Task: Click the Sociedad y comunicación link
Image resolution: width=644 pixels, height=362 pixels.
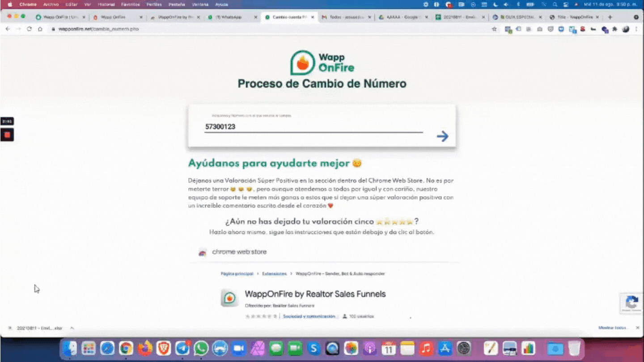Action: click(309, 316)
